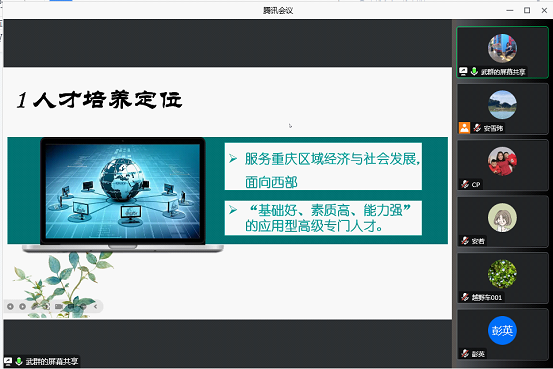Screen dimensions: 553x369
Task: Select the family photo avatar of CP
Action: coord(502,161)
